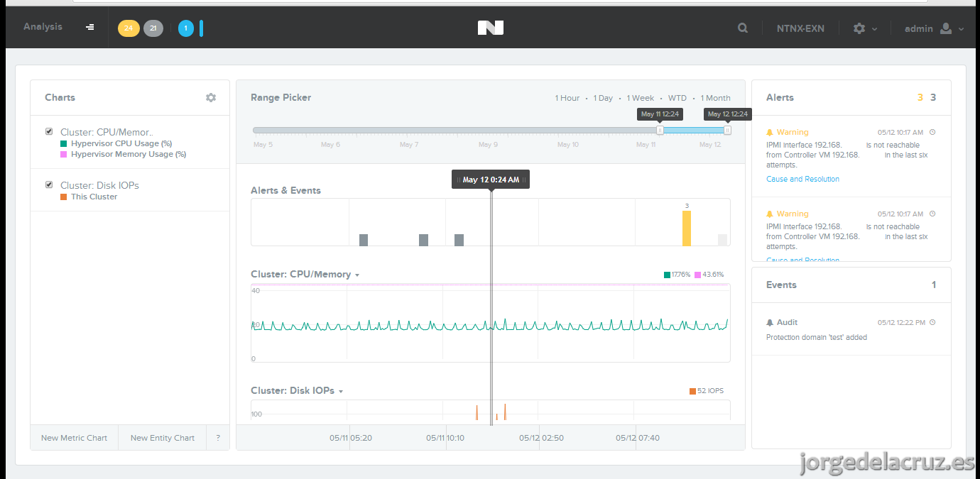The image size is (980, 479).
Task: Click the 43.61% memory legend value
Action: click(x=713, y=275)
